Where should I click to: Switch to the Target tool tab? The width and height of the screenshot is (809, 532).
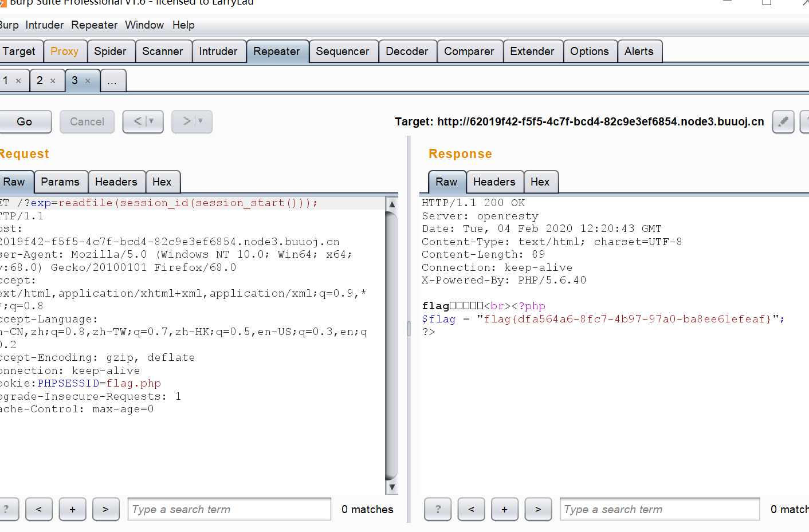click(x=20, y=51)
